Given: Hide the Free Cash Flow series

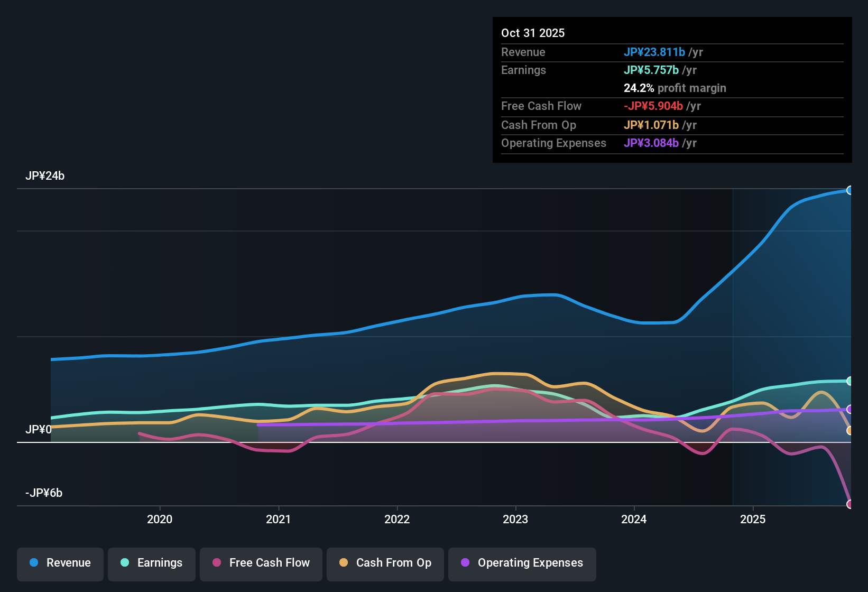Looking at the screenshot, I should [x=261, y=563].
